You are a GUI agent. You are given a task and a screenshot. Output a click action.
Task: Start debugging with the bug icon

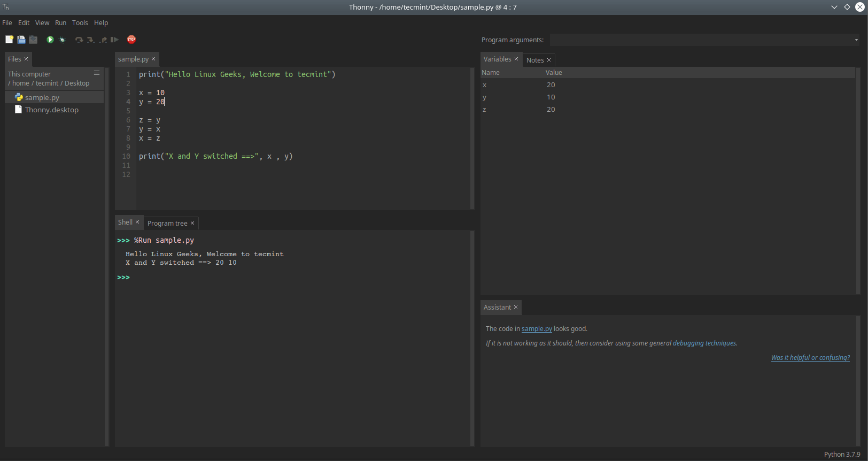(62, 40)
